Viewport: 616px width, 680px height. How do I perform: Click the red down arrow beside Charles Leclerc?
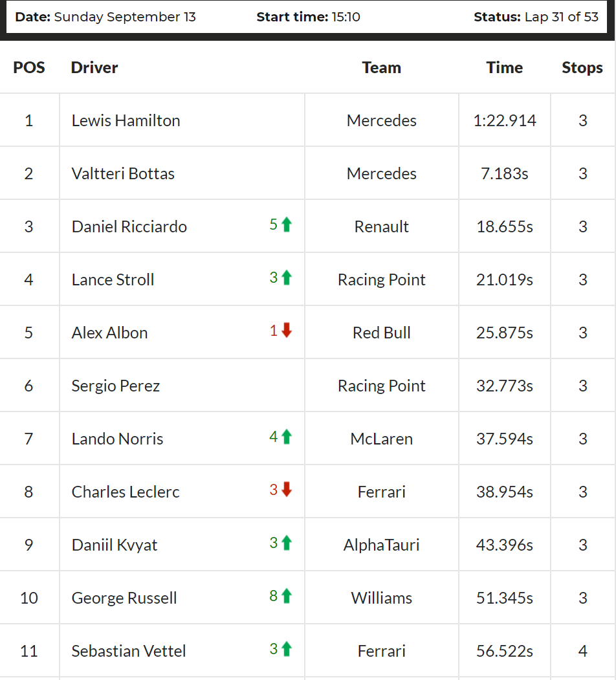point(286,490)
